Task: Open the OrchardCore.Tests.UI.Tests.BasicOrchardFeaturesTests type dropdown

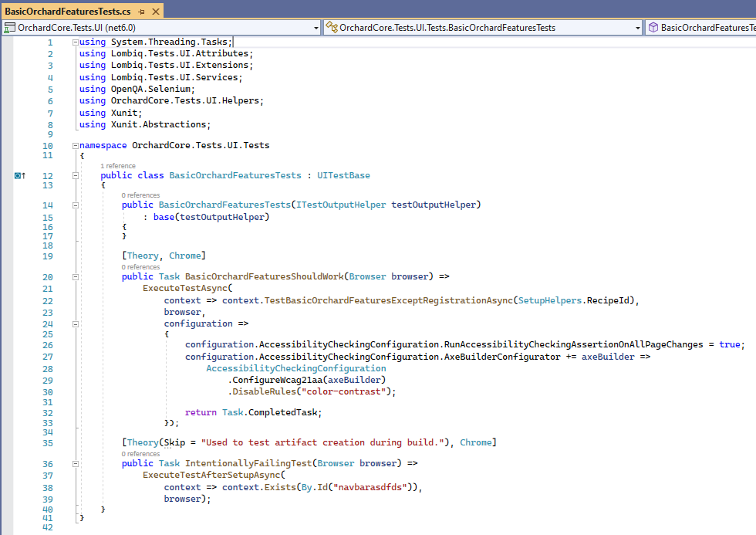Action: (x=637, y=28)
